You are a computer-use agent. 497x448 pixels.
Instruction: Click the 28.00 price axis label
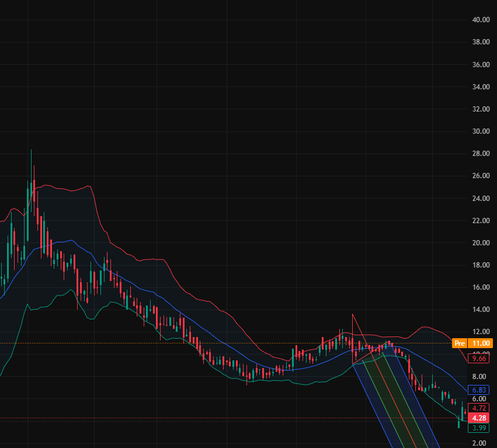tap(481, 154)
